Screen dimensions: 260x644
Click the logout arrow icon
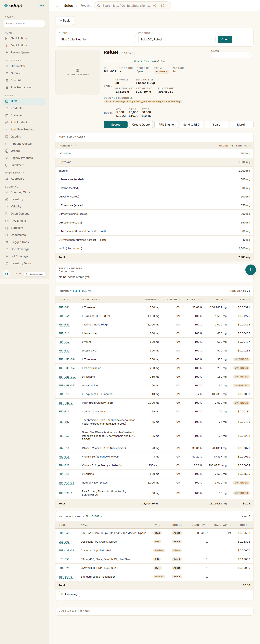coord(21,273)
